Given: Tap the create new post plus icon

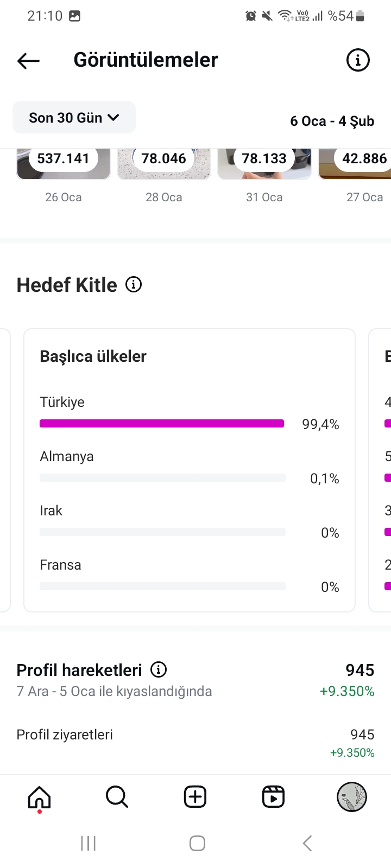Looking at the screenshot, I should 195,797.
